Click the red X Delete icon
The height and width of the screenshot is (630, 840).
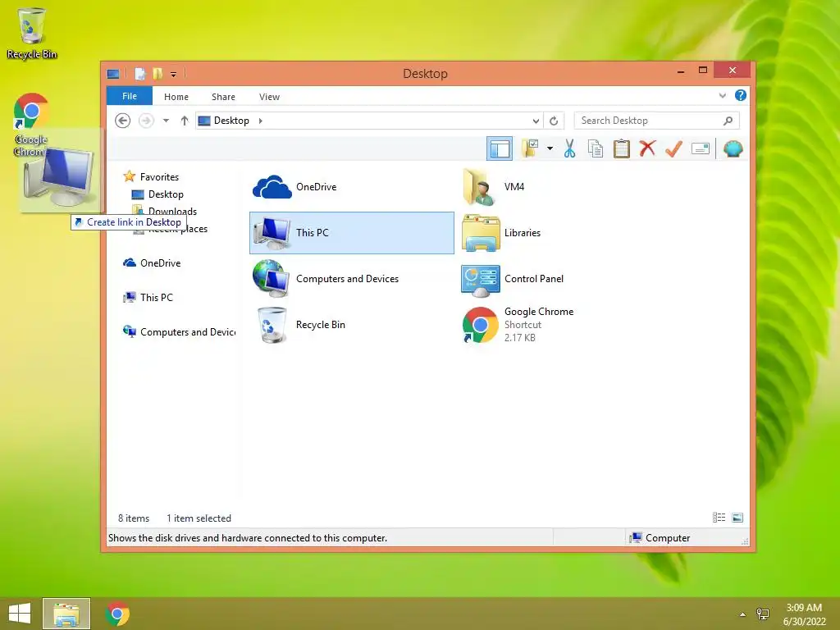[647, 148]
